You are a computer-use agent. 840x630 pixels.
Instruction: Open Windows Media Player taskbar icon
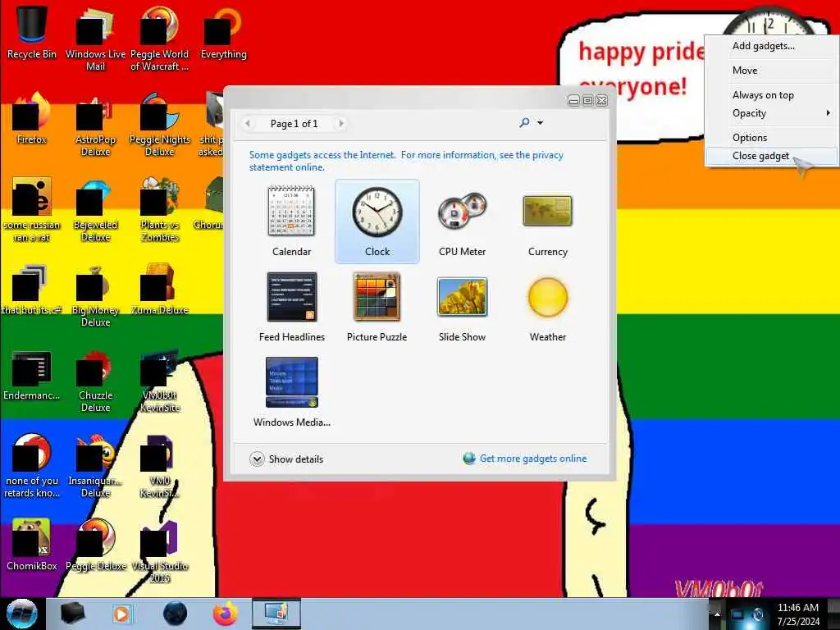click(x=121, y=614)
